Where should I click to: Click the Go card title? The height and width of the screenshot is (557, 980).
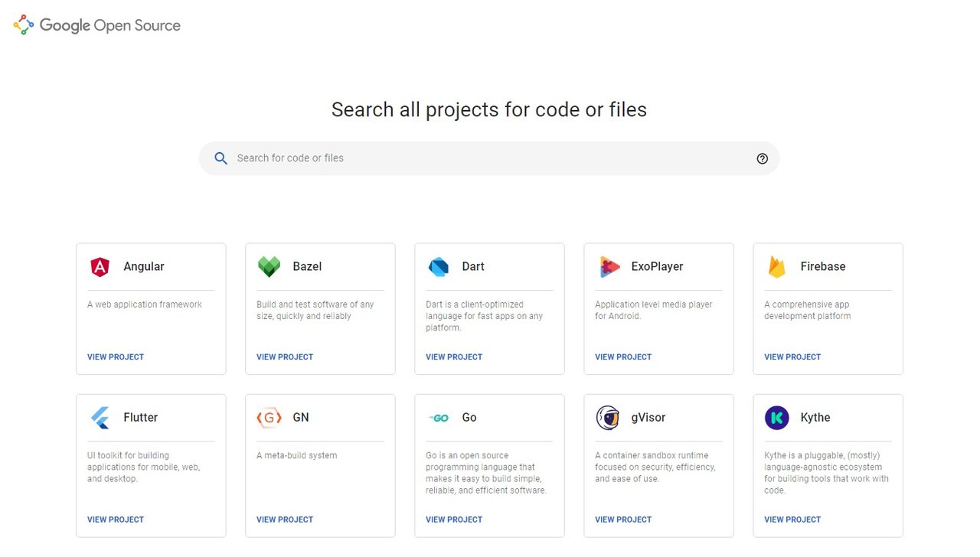coord(469,418)
